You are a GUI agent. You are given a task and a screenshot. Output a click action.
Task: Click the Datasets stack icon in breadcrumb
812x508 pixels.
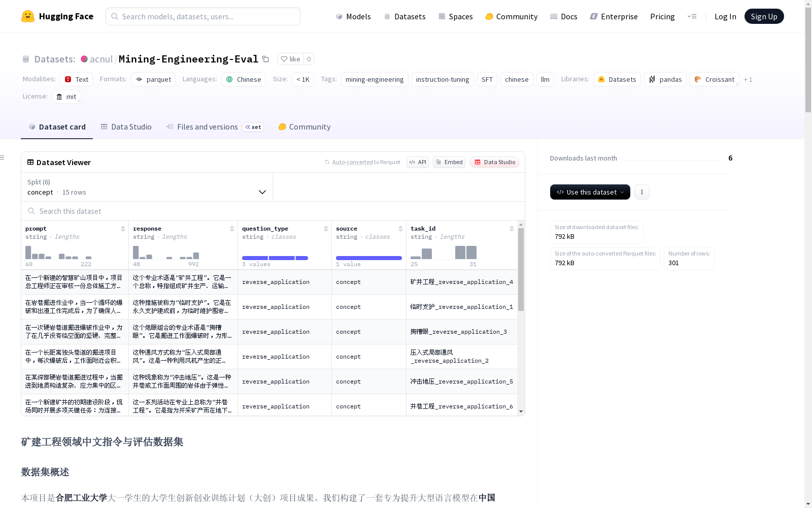click(x=26, y=59)
